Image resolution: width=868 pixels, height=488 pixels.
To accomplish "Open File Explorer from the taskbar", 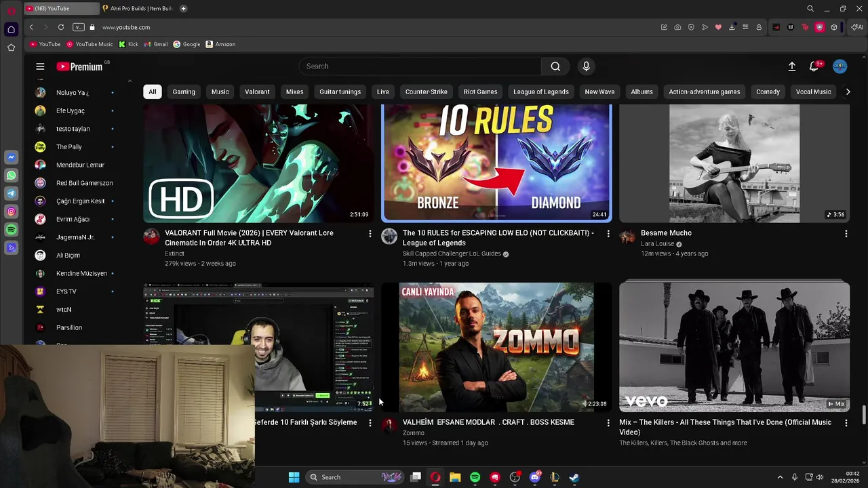I will [455, 477].
